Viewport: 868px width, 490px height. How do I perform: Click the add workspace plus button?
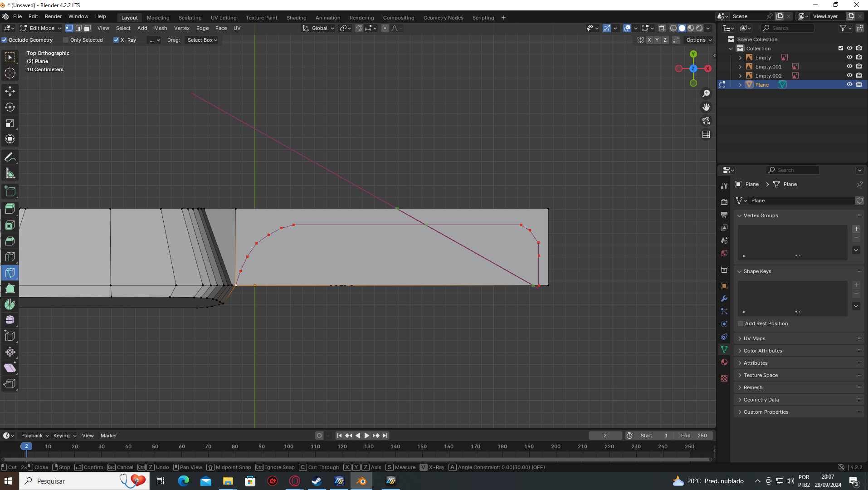pos(503,18)
